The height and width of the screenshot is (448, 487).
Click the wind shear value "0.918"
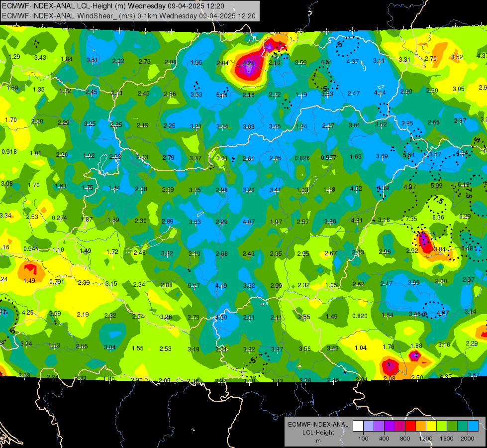pos(9,152)
